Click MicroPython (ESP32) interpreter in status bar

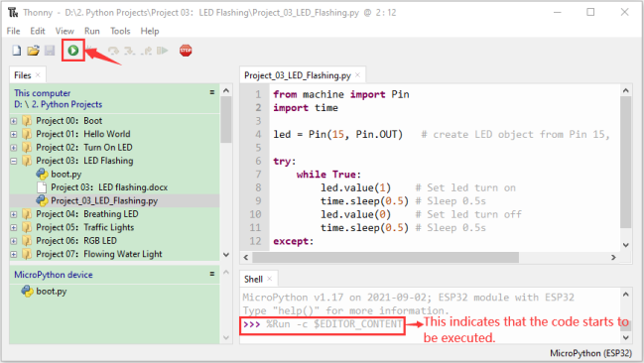[x=590, y=353]
